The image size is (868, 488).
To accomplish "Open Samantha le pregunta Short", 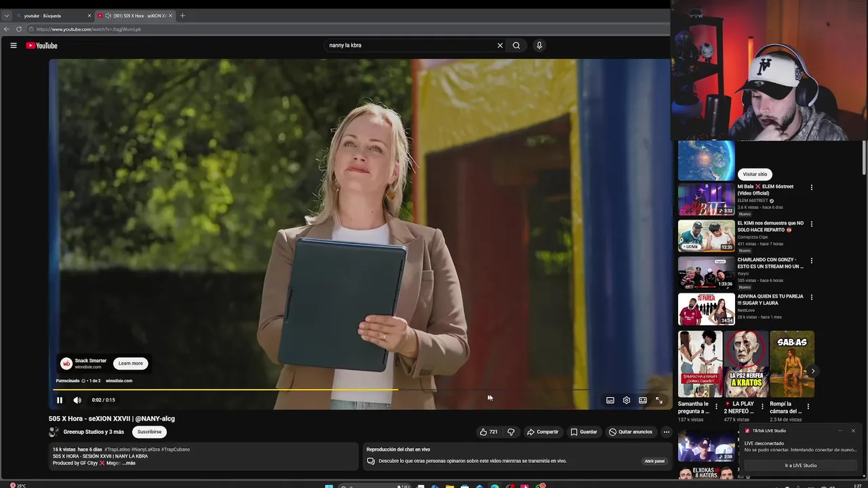I will [701, 364].
